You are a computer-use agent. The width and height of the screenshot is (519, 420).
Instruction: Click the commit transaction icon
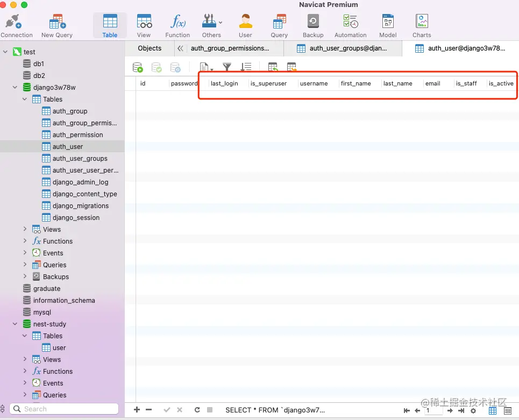coord(157,67)
